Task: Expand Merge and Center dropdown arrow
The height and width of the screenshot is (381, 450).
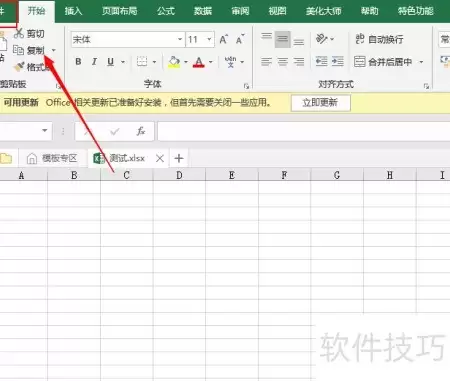Action: 421,62
